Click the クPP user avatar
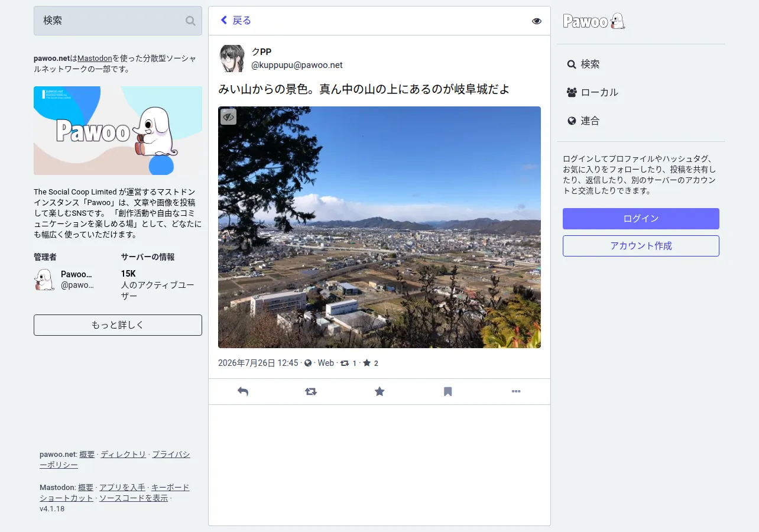 tap(232, 59)
